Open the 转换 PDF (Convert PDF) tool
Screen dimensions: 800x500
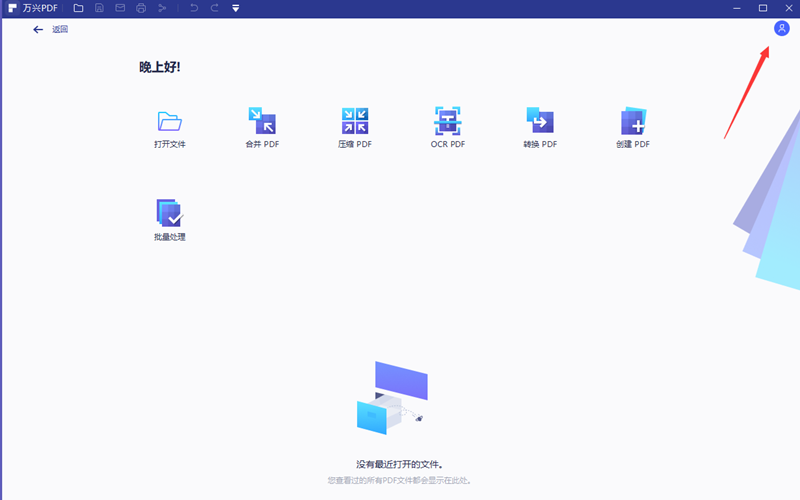[540, 122]
